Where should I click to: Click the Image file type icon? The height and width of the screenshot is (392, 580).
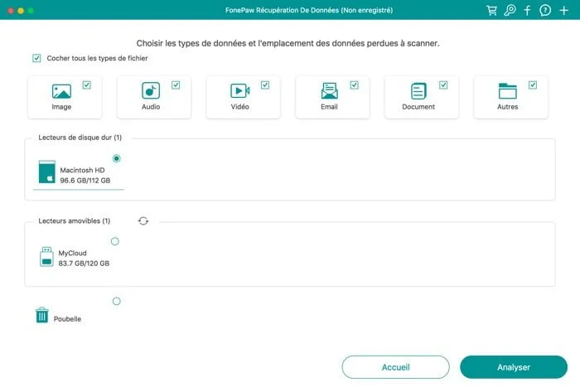click(x=61, y=91)
